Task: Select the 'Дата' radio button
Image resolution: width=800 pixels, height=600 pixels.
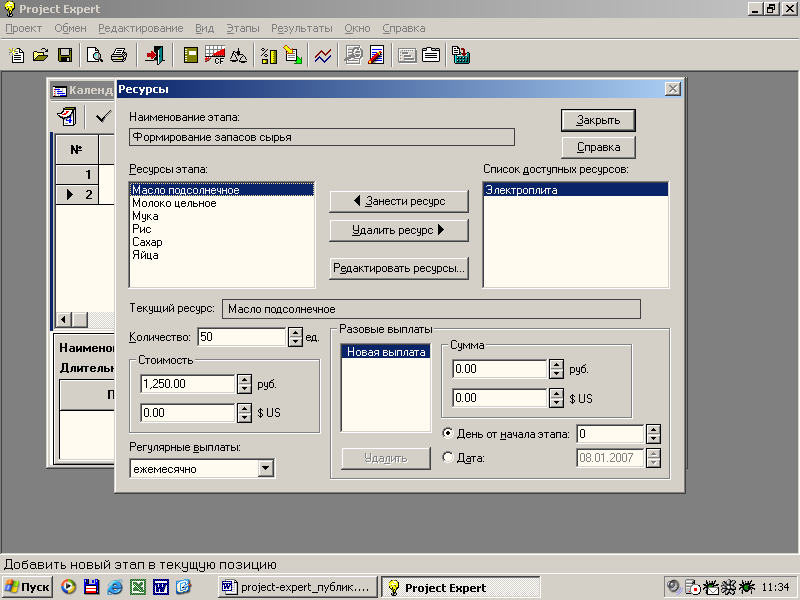Action: [447, 457]
